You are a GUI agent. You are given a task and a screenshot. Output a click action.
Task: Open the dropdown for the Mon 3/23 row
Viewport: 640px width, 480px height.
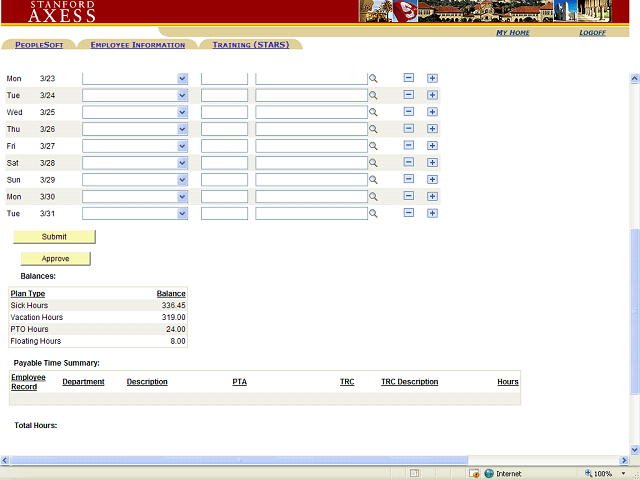coord(182,78)
